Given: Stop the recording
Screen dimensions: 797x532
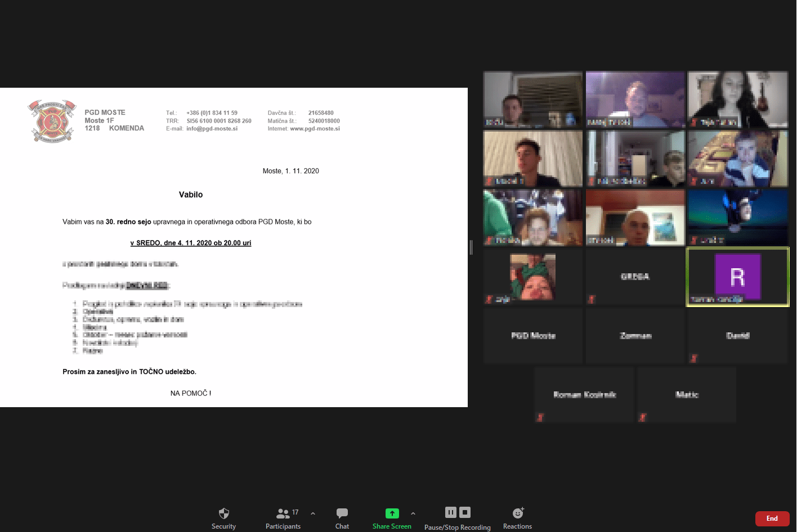Looking at the screenshot, I should click(x=465, y=512).
